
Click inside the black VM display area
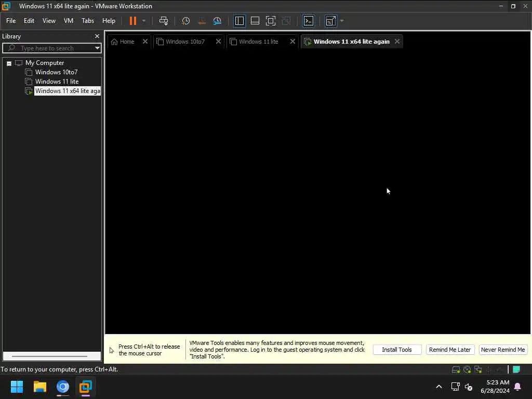pyautogui.click(x=317, y=192)
